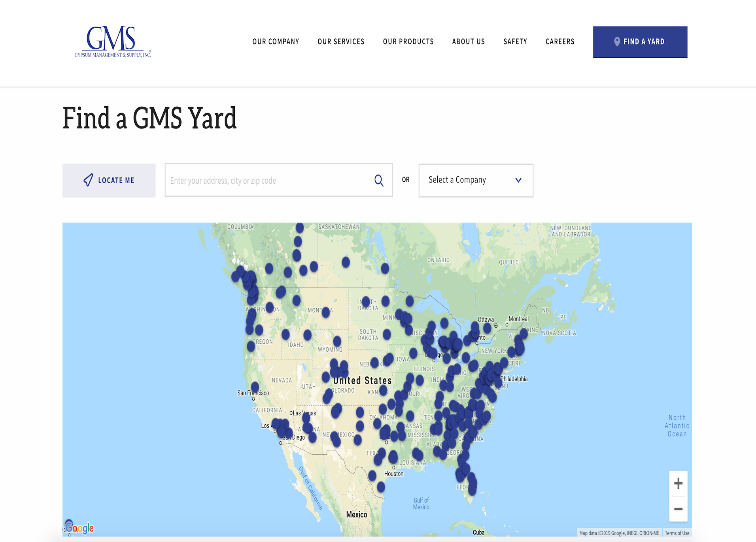Viewport: 756px width, 542px height.
Task: Go to Our Products menu
Action: [x=408, y=41]
